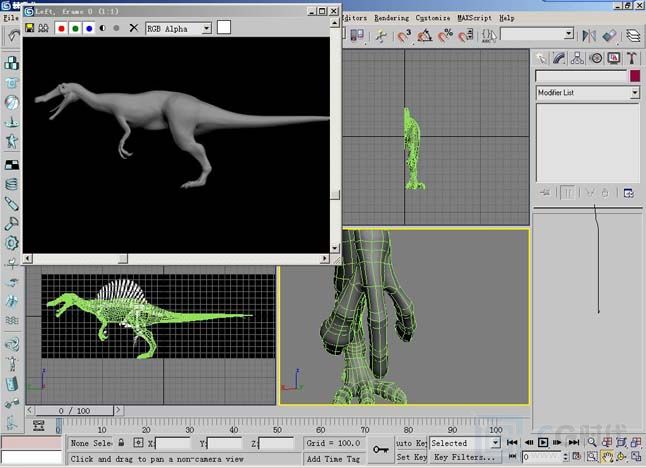Click the object name input field

[x=581, y=76]
